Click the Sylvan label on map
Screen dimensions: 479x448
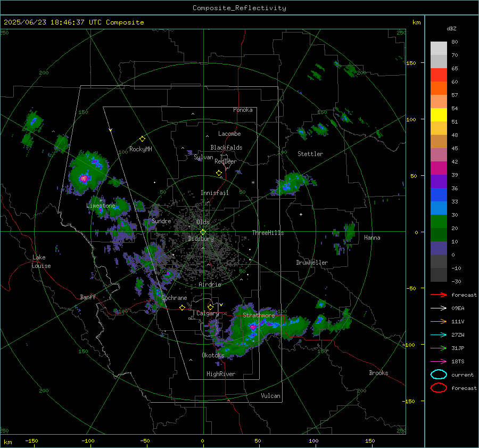pyautogui.click(x=203, y=157)
